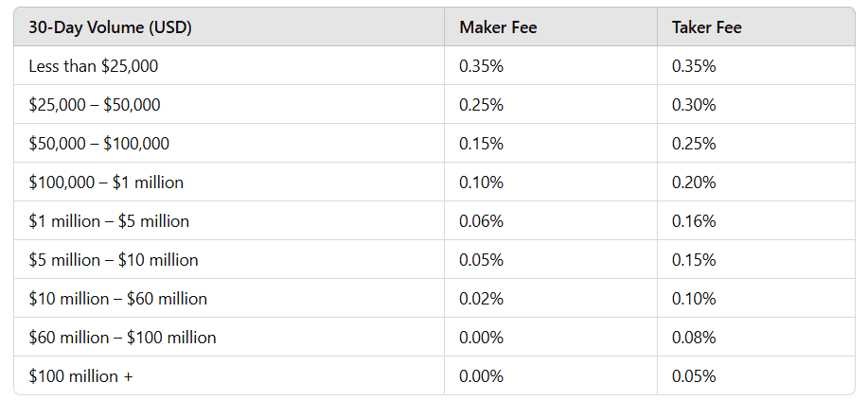Click the $1 million – $5 million row label
The image size is (868, 400).
[109, 221]
